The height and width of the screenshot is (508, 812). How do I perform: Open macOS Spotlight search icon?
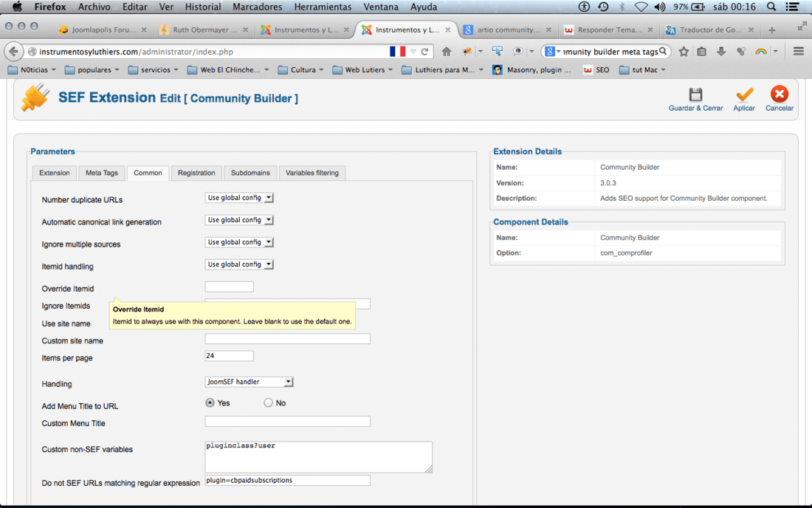click(x=771, y=7)
